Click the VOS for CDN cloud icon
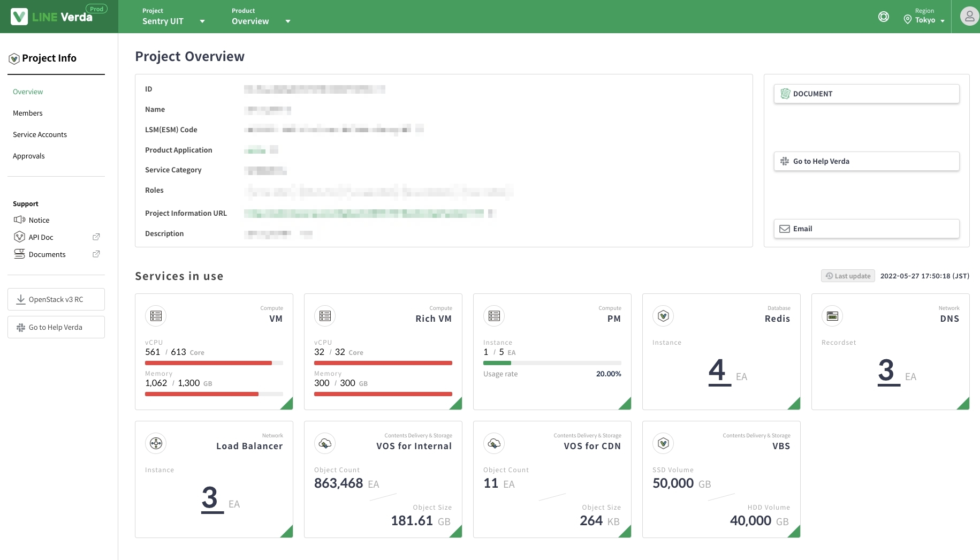The image size is (980, 560). [x=494, y=443]
